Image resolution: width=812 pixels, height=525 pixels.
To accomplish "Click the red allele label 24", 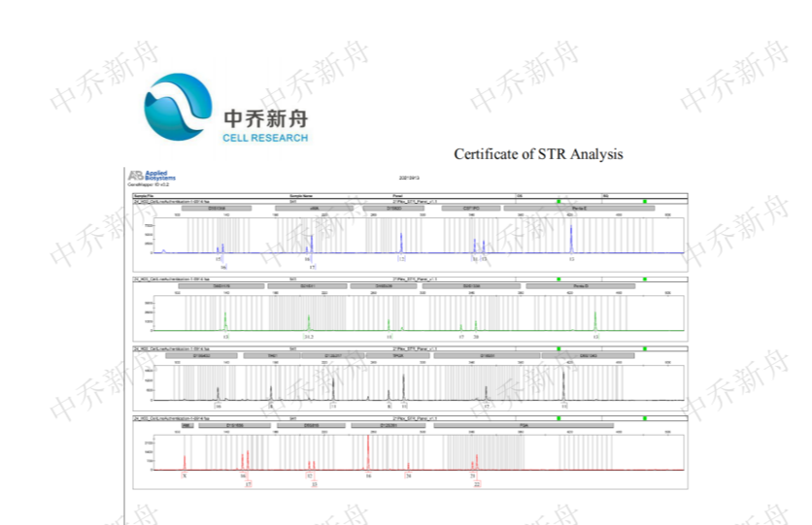I will click(x=408, y=476).
